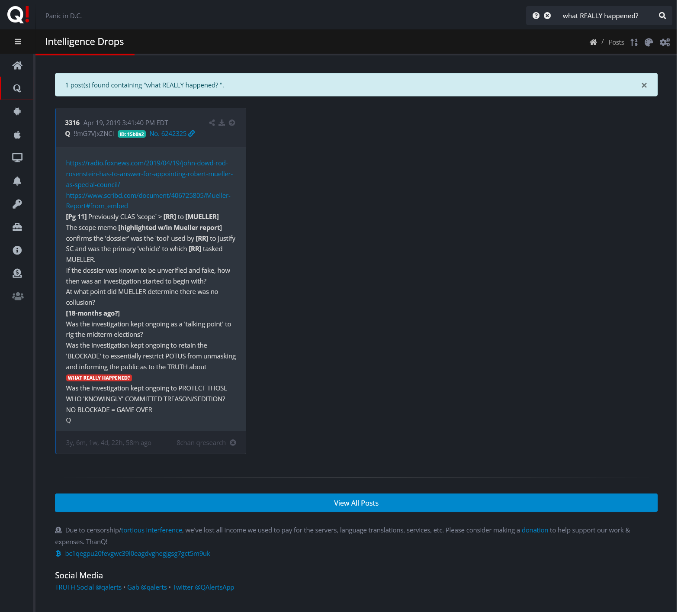Open the donation link
The image size is (681, 616).
(x=535, y=530)
